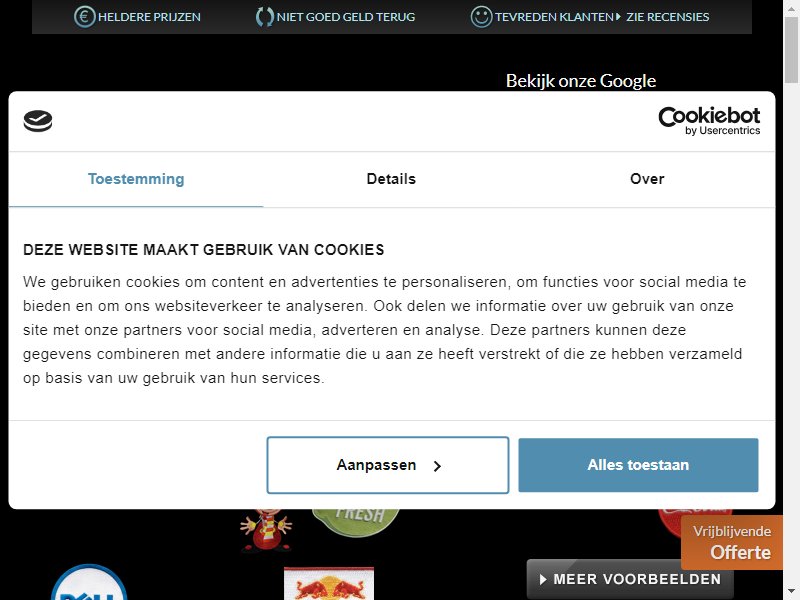Click the vertical scrollbar thumb
Image resolution: width=800 pixels, height=600 pixels.
[x=791, y=49]
